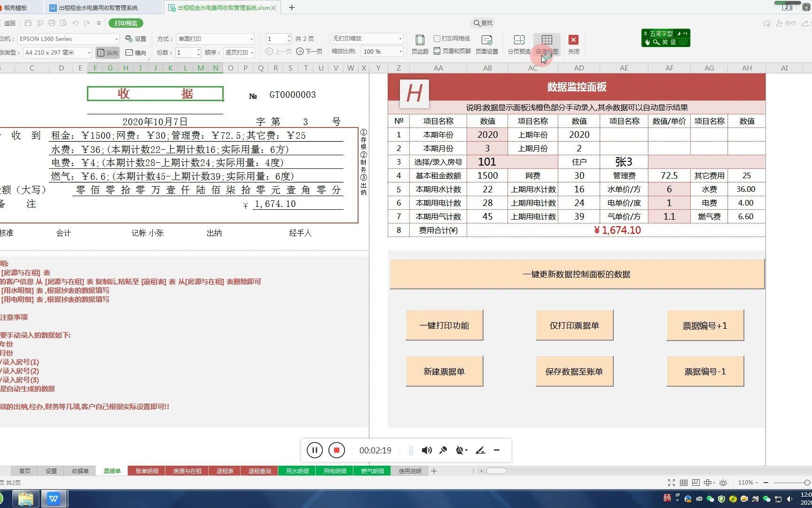Switch to the 账单明细 sheet tab
812x508 pixels.
[x=147, y=471]
